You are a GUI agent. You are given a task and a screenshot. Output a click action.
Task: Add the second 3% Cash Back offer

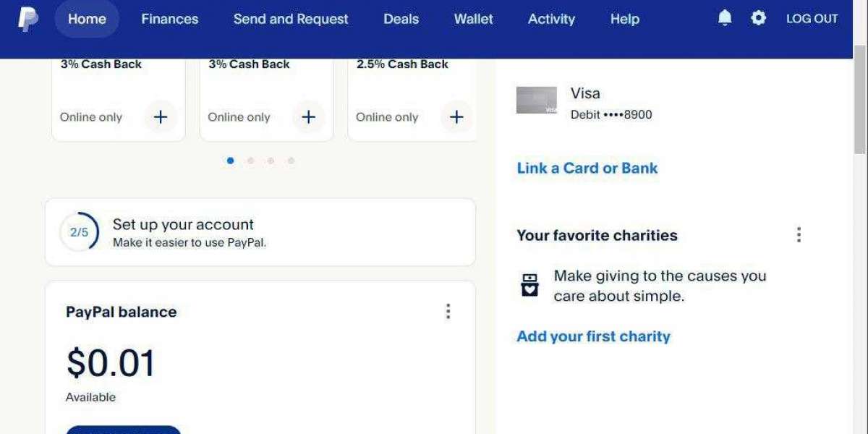[309, 117]
